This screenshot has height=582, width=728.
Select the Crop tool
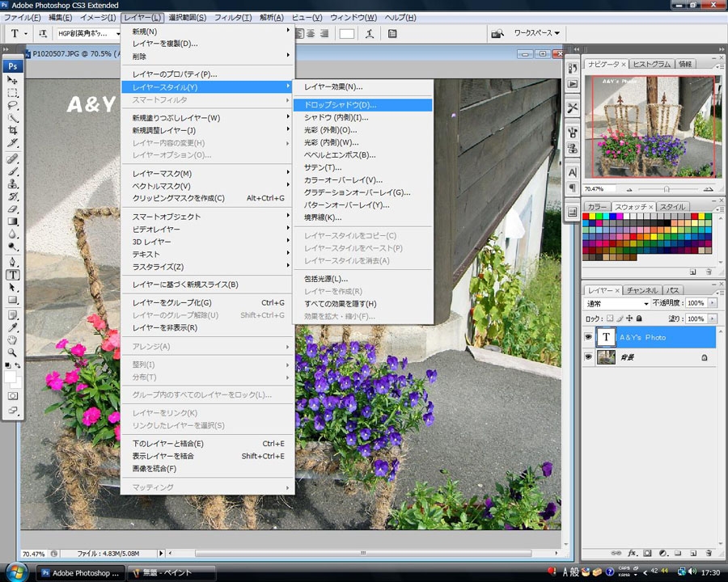click(13, 129)
